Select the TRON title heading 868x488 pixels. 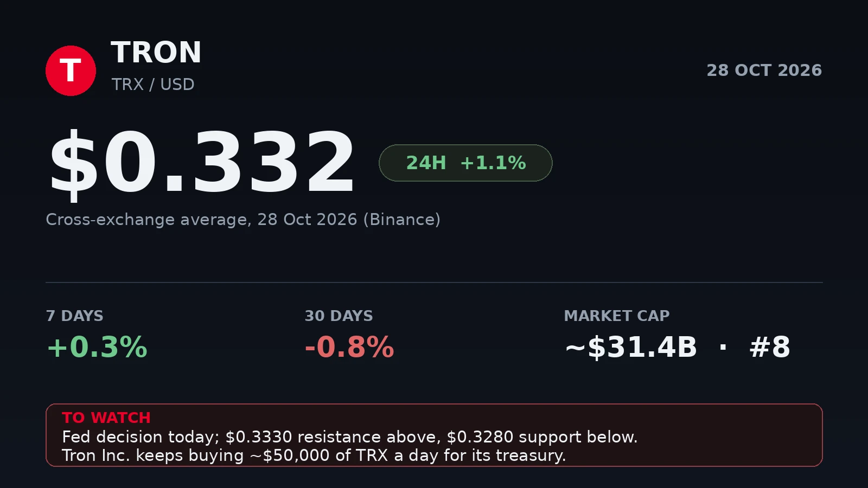click(156, 53)
